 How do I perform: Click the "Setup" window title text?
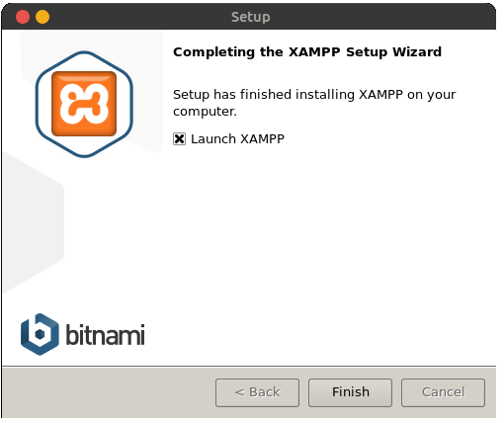click(251, 17)
